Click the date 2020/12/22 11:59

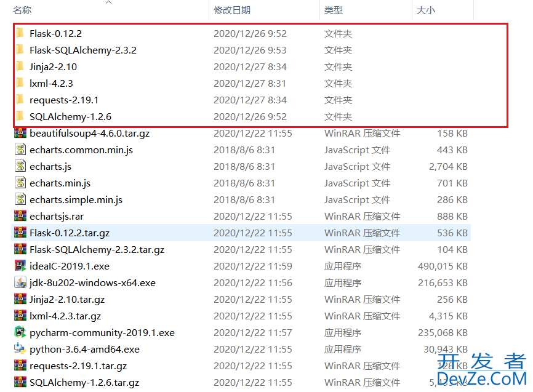coord(252,266)
